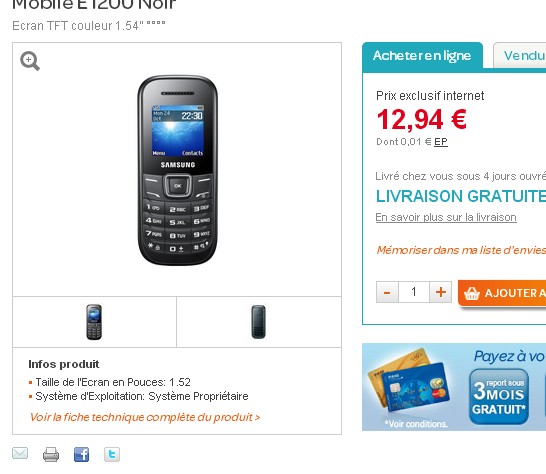Open En savoir plus sur la livraison
The height and width of the screenshot is (474, 546).
(x=446, y=217)
